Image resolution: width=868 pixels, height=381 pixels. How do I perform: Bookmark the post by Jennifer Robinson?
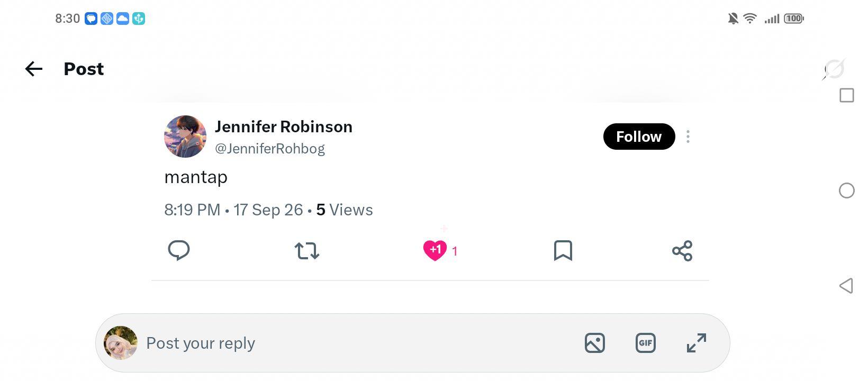(563, 250)
